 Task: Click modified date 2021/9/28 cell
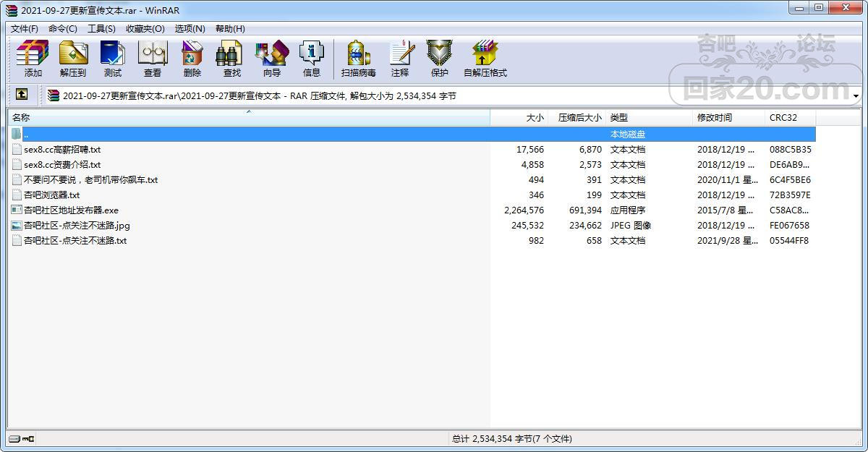[x=728, y=240]
